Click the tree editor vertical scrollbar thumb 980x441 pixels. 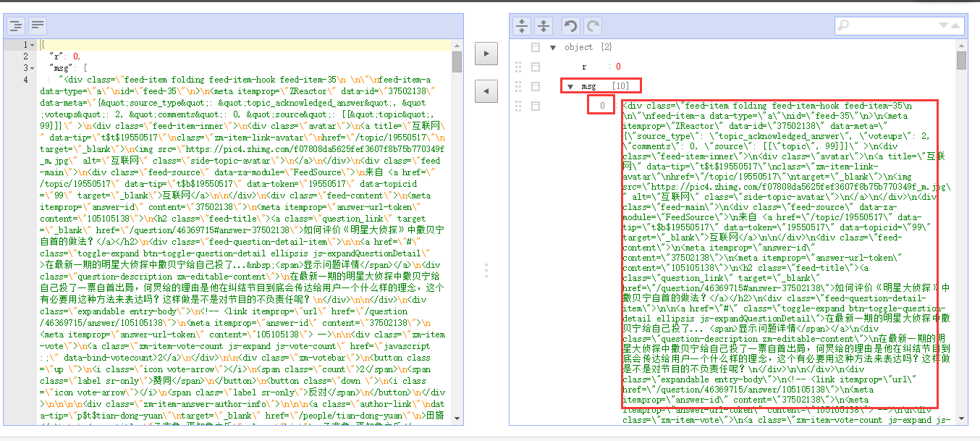point(961,60)
